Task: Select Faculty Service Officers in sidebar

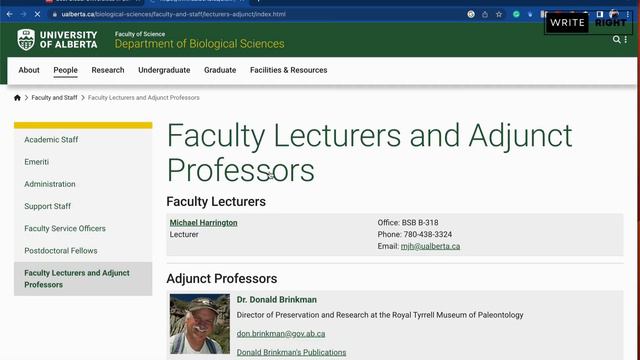Action: (x=65, y=229)
